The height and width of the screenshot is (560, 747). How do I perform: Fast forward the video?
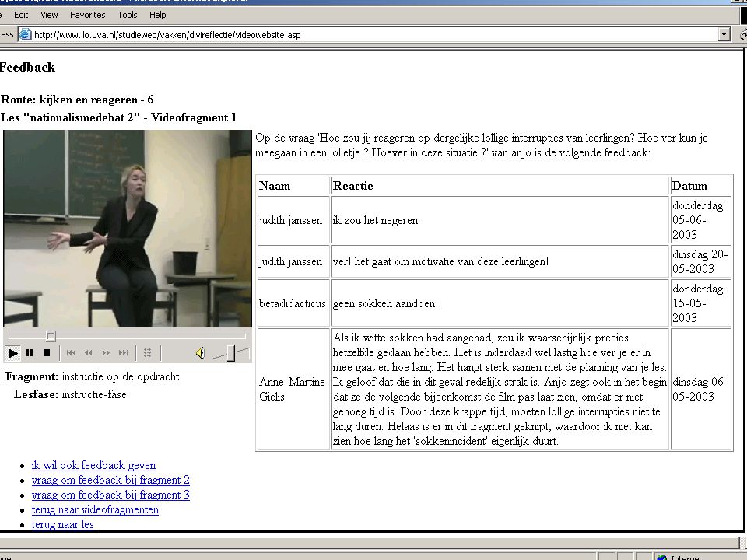coord(106,353)
